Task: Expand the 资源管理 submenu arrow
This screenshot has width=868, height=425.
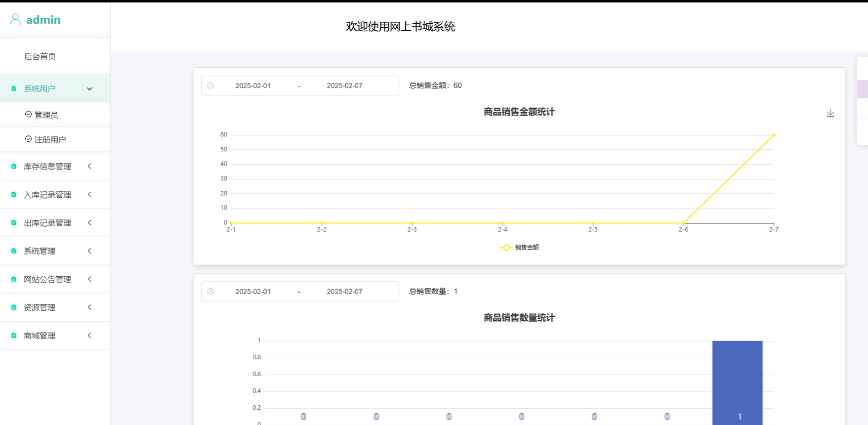Action: click(x=89, y=307)
